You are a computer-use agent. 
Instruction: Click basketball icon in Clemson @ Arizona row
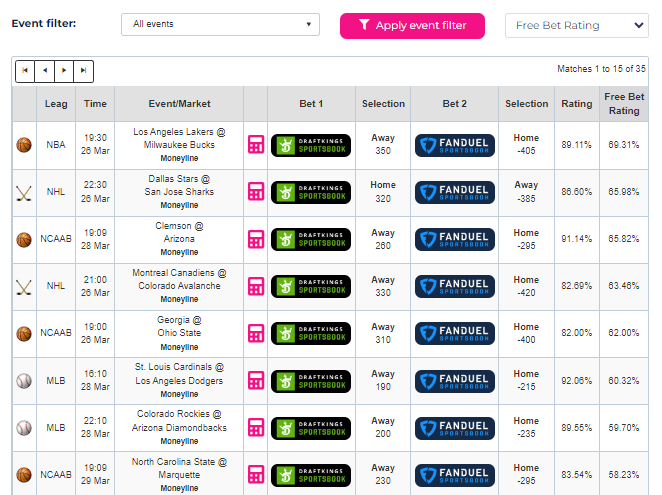pos(24,239)
